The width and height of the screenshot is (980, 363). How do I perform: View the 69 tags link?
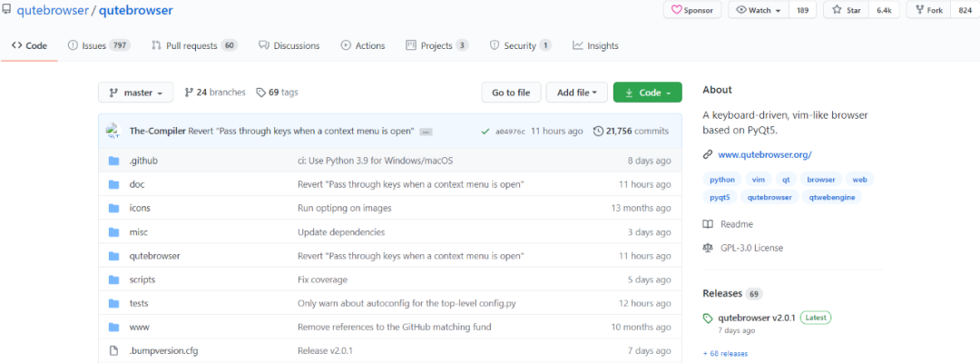[x=277, y=93]
